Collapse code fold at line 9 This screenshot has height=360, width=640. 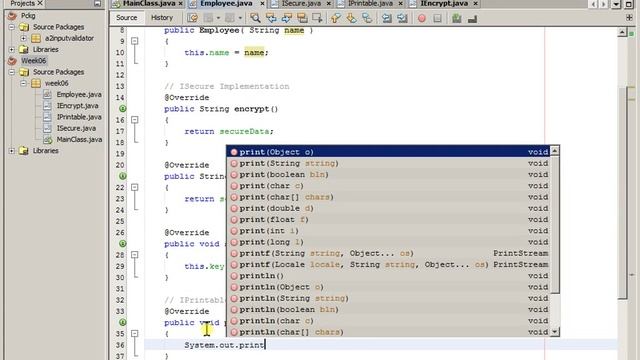[x=134, y=41]
